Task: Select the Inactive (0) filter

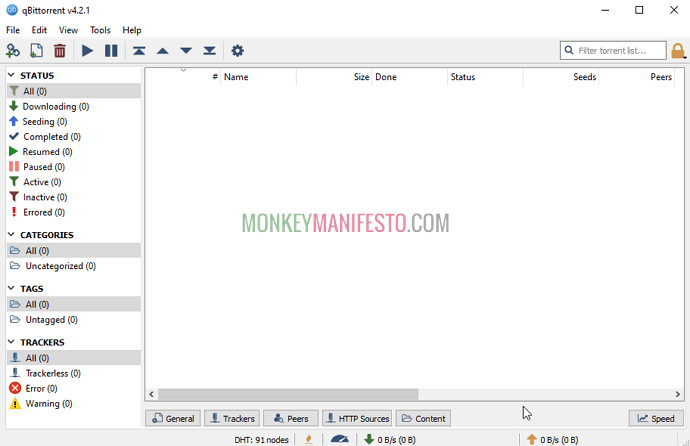Action: point(74,197)
